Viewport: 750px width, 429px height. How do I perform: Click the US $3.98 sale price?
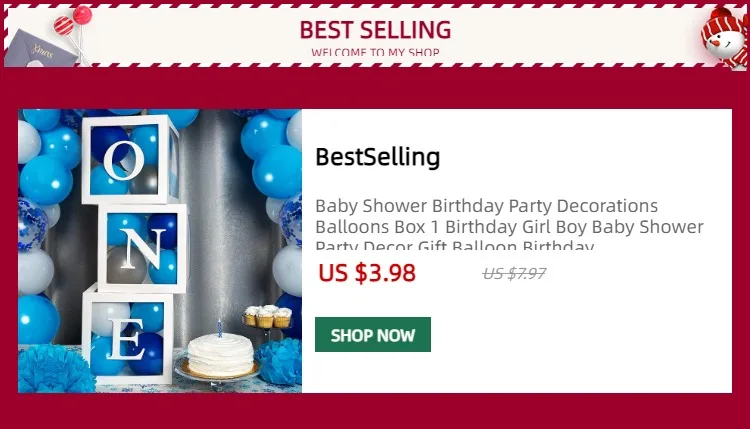(367, 273)
